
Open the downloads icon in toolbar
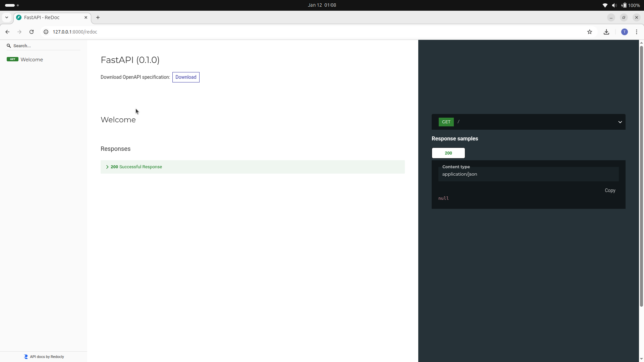(606, 32)
